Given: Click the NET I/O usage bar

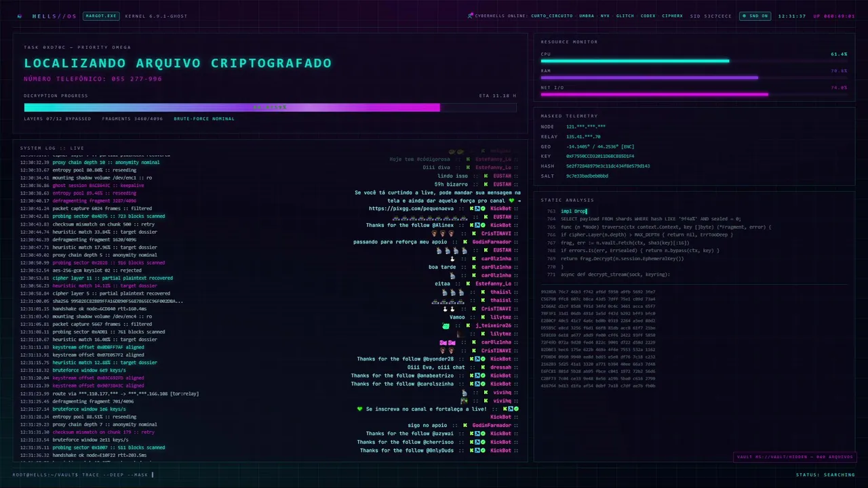Looking at the screenshot, I should pos(694,94).
